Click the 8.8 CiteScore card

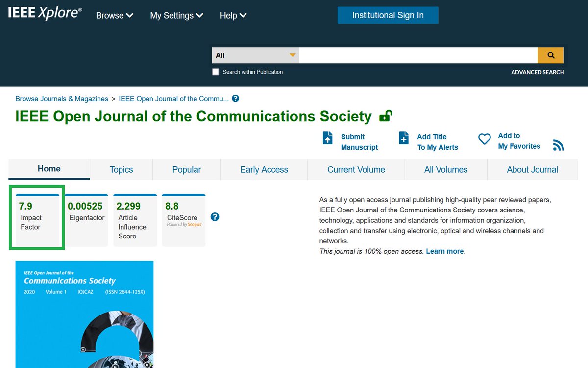click(x=184, y=220)
